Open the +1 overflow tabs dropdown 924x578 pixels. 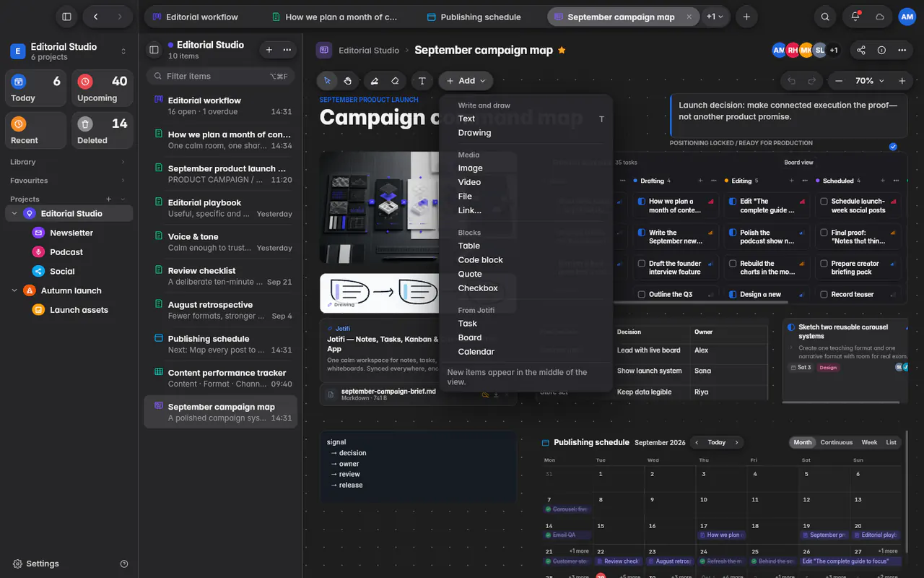pyautogui.click(x=715, y=17)
